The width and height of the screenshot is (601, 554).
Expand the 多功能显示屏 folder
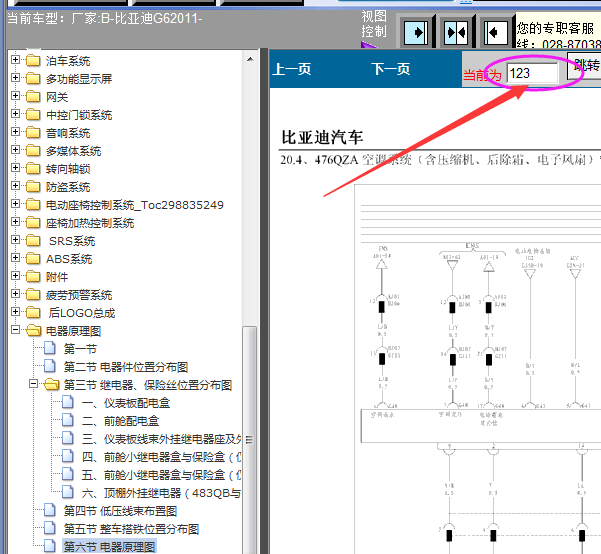point(15,78)
